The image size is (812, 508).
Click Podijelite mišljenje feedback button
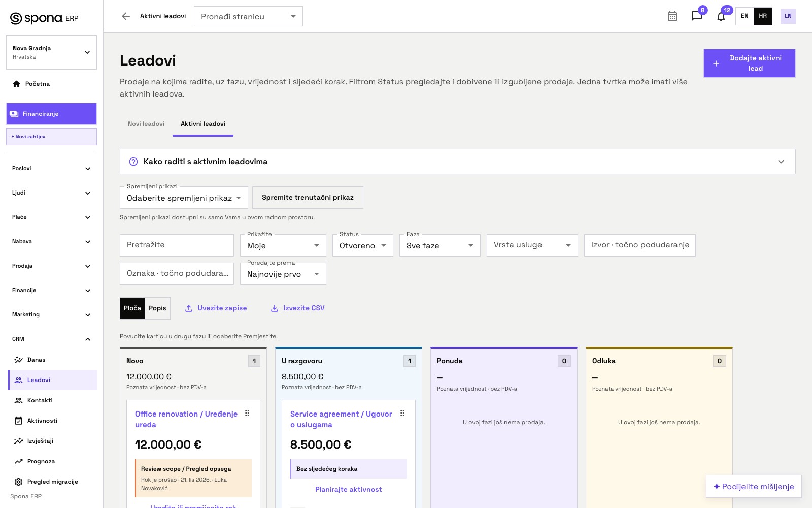(754, 487)
